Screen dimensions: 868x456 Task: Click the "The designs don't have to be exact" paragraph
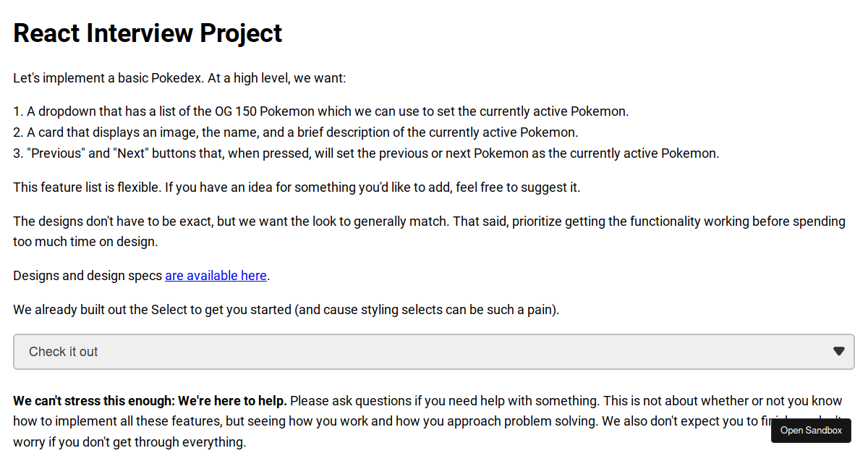429,231
